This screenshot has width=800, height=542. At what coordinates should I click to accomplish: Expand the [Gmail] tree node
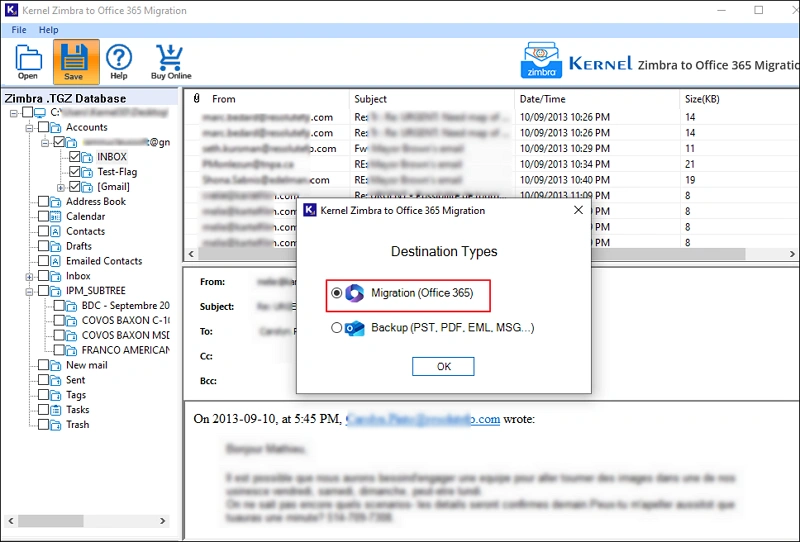60,187
